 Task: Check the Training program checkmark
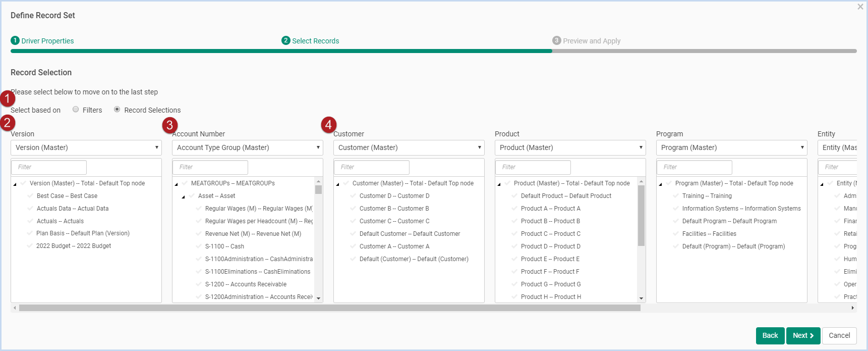coord(676,195)
